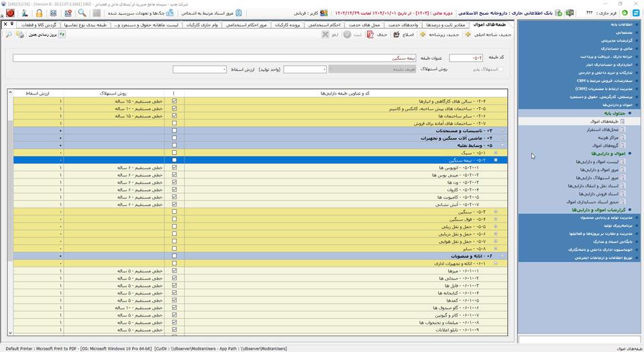Expand the ۰۵۰۳ - سنگین node
This screenshot has width=644, height=352.
(495, 212)
